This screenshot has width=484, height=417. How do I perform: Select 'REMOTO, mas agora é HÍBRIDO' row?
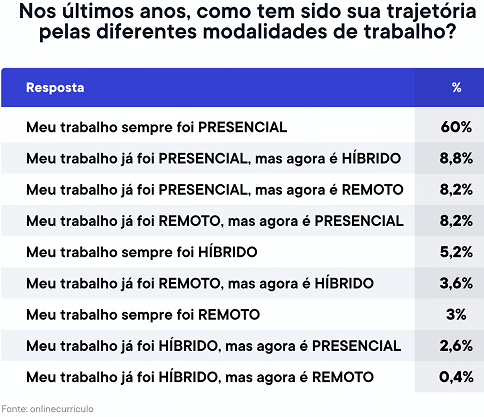pyautogui.click(x=242, y=283)
